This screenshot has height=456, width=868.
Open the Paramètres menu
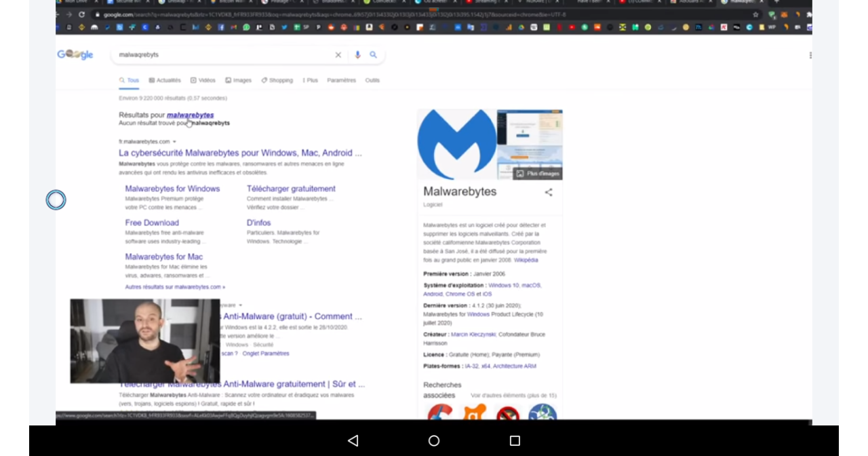click(x=341, y=80)
